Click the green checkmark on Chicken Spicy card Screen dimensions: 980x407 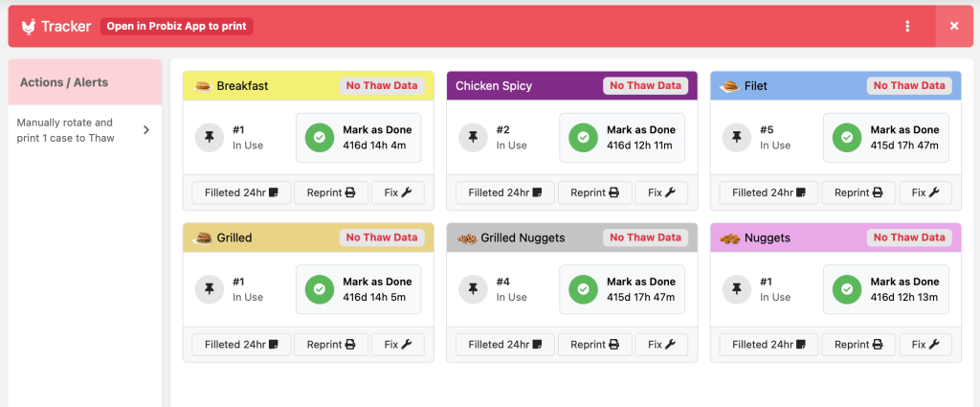tap(583, 137)
